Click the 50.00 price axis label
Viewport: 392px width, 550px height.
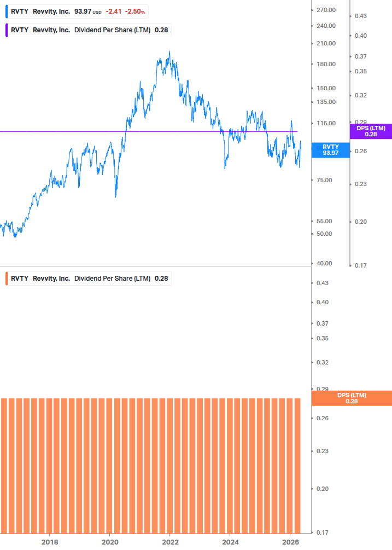324,234
